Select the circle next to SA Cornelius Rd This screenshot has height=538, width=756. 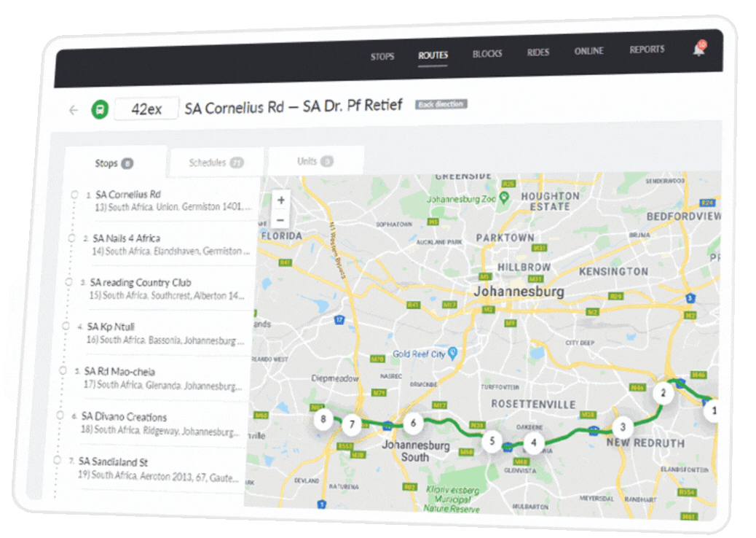(74, 195)
